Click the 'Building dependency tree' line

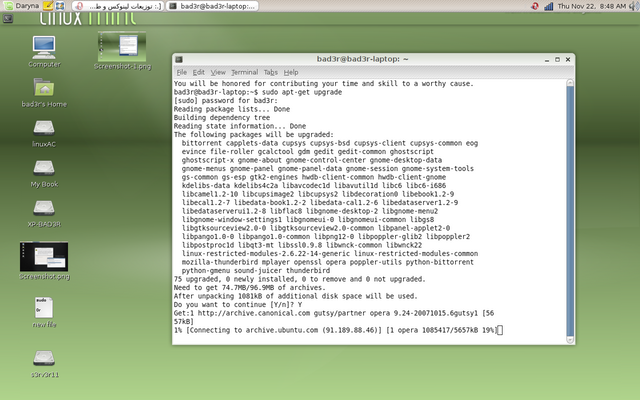pyautogui.click(x=222, y=118)
